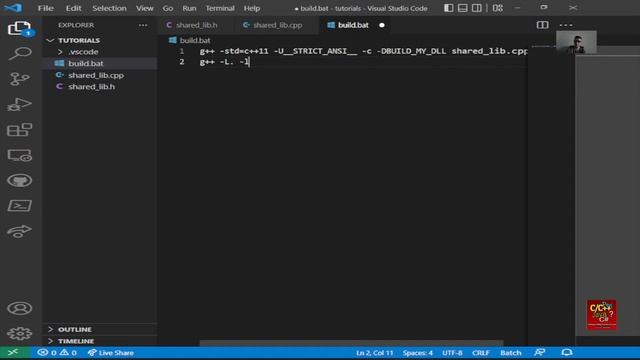This screenshot has width=640, height=360.
Task: Click the VS Code logo icon
Action: pos(13,8)
